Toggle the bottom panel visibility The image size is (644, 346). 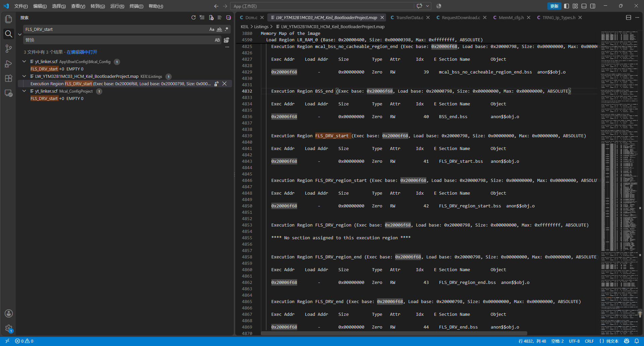point(584,6)
